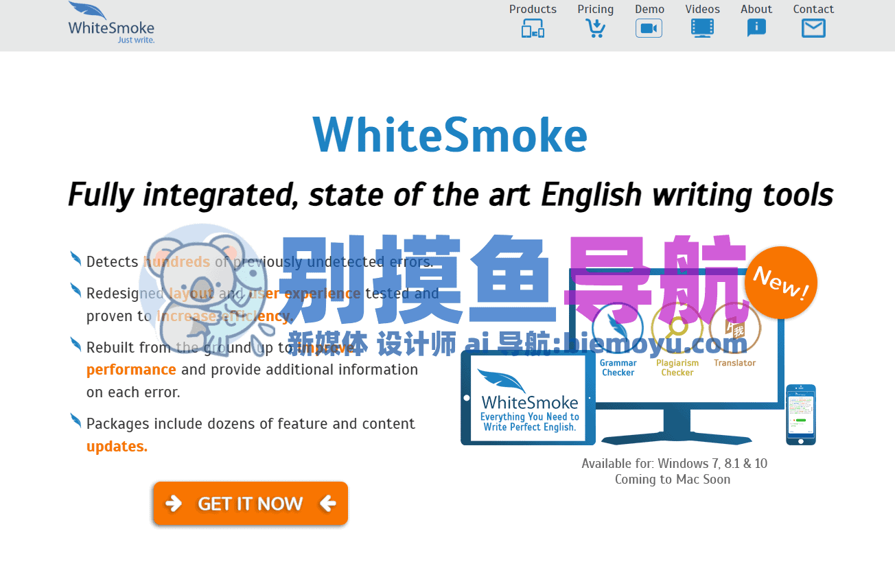Click the Pricing shopping cart icon
The height and width of the screenshot is (588, 895).
(595, 29)
